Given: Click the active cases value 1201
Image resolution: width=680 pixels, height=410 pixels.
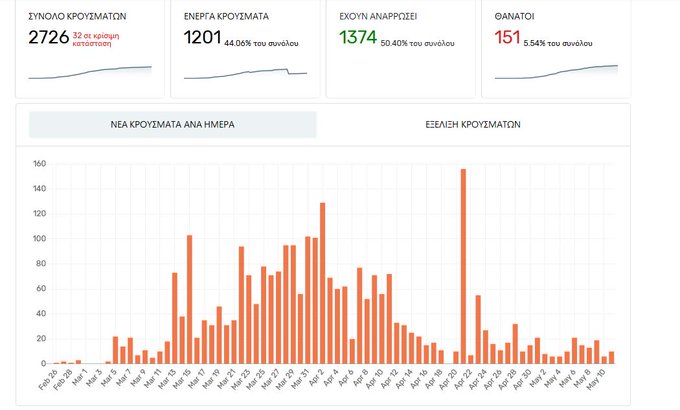Looking at the screenshot, I should [x=203, y=37].
